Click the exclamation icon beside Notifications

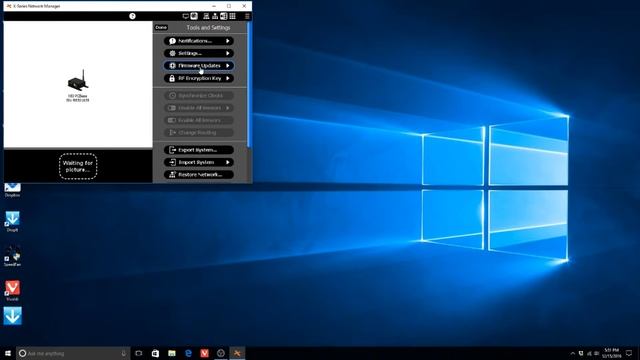(172, 41)
